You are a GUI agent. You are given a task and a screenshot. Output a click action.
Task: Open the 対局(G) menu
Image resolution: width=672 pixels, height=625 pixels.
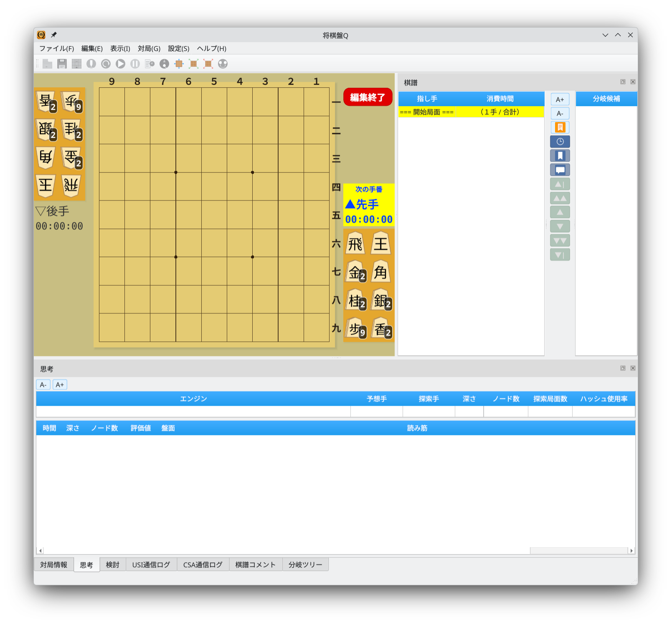(149, 48)
